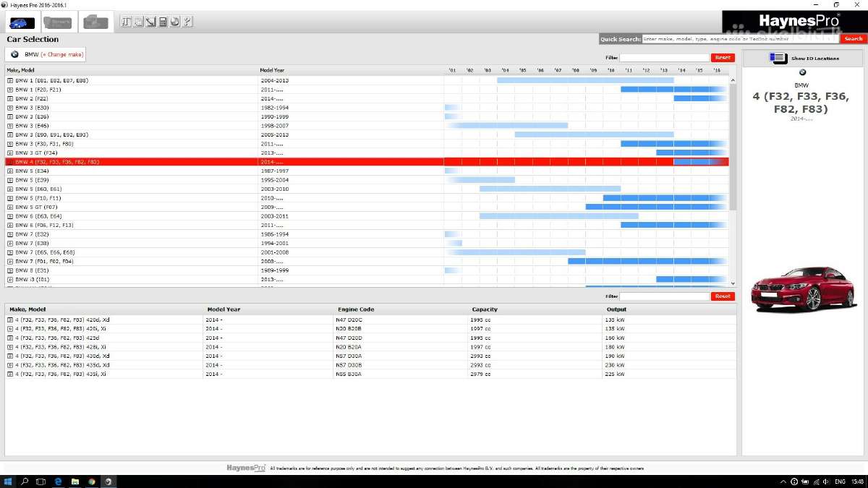Select BMW 5 GT (F07) row
868x488 pixels.
pyautogui.click(x=367, y=207)
